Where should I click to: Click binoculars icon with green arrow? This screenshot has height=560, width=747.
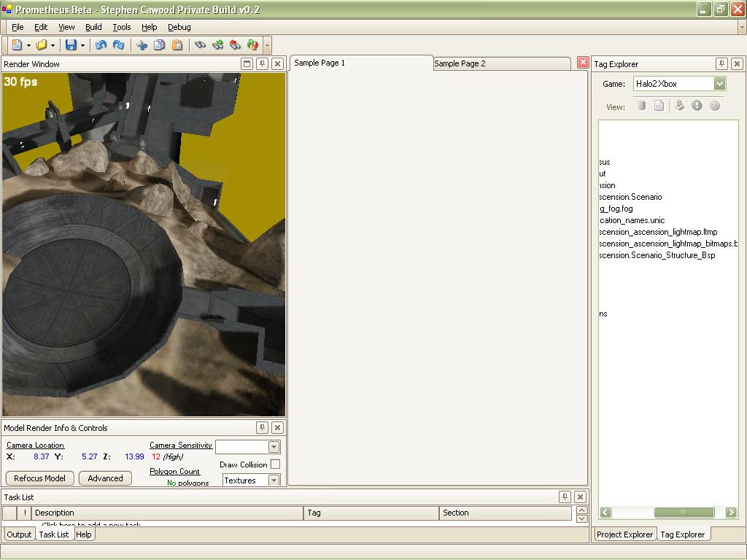[217, 44]
